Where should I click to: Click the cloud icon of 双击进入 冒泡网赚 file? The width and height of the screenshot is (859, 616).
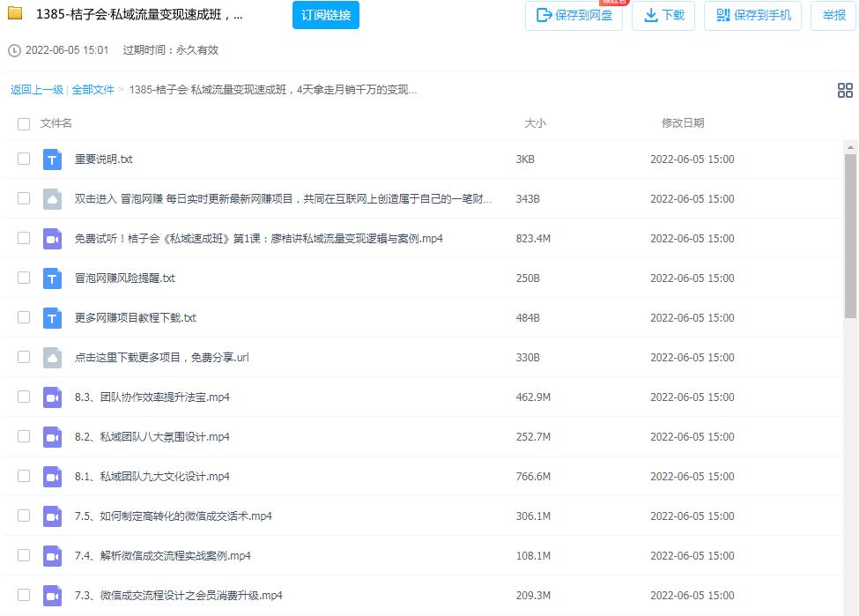click(x=52, y=199)
